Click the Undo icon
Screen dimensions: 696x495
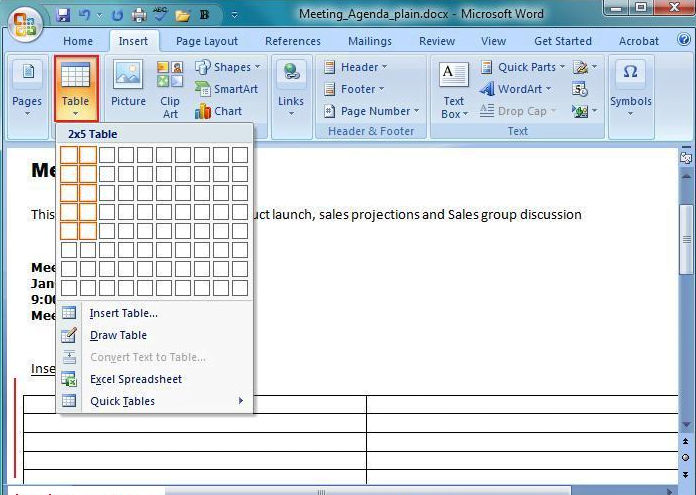[x=84, y=15]
